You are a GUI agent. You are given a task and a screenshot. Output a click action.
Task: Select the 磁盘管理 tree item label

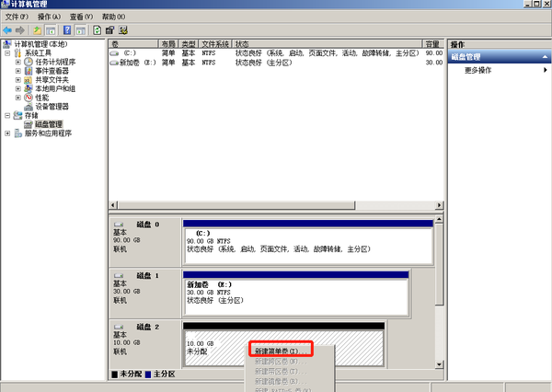49,124
